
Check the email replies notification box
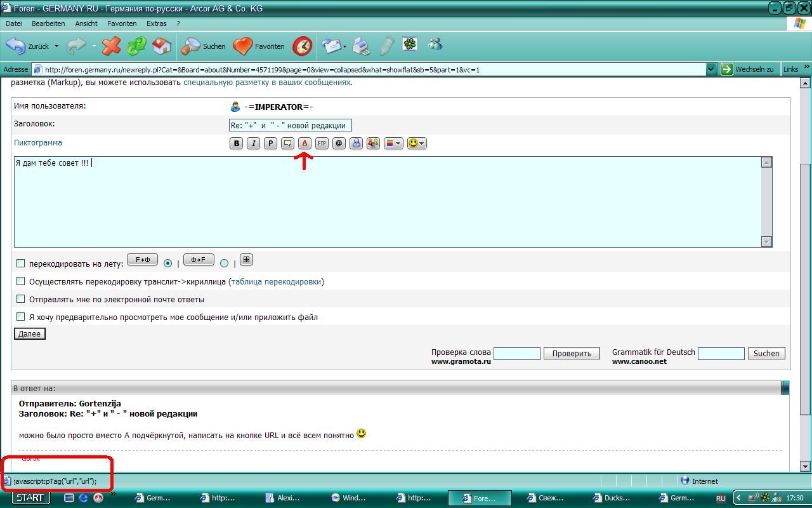point(21,299)
